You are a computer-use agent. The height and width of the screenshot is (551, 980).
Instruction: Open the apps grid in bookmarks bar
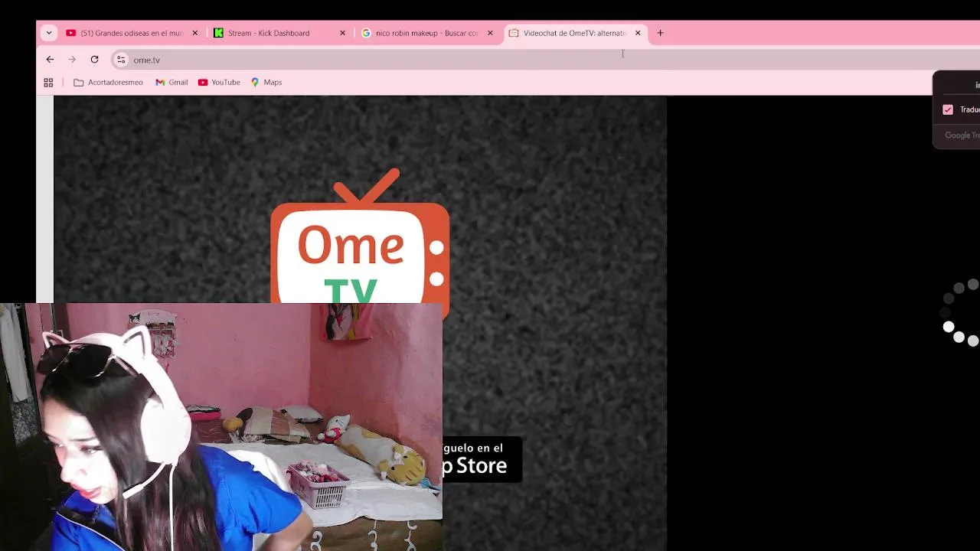48,82
